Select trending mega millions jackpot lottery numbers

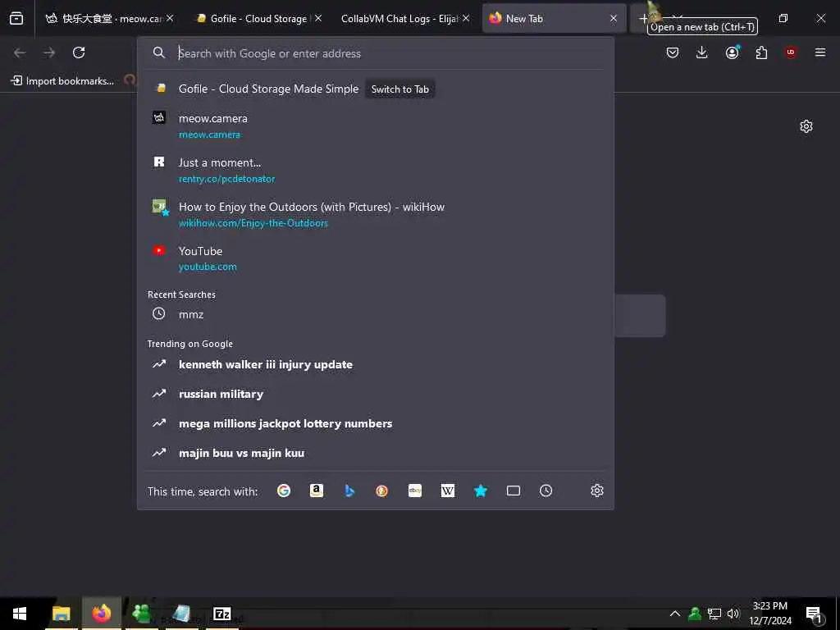[x=375, y=423]
